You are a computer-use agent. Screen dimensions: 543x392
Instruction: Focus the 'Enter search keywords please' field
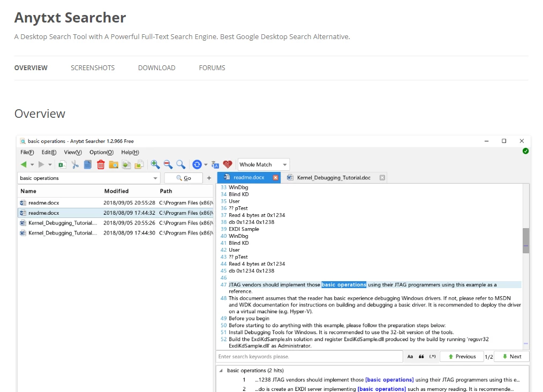tap(309, 356)
